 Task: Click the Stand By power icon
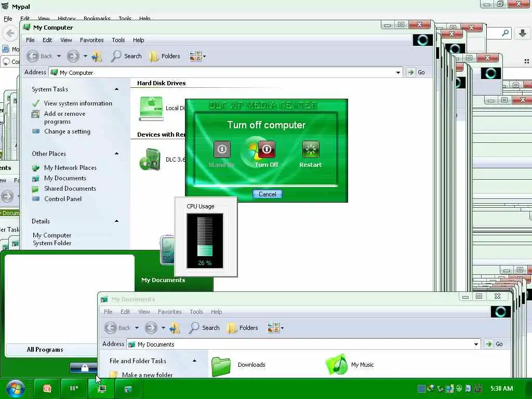pyautogui.click(x=222, y=149)
